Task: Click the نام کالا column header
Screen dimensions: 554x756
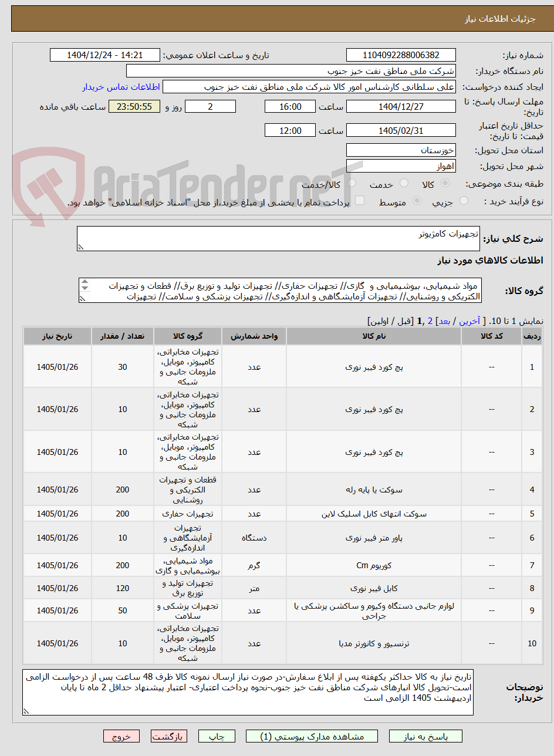Action: (x=374, y=336)
